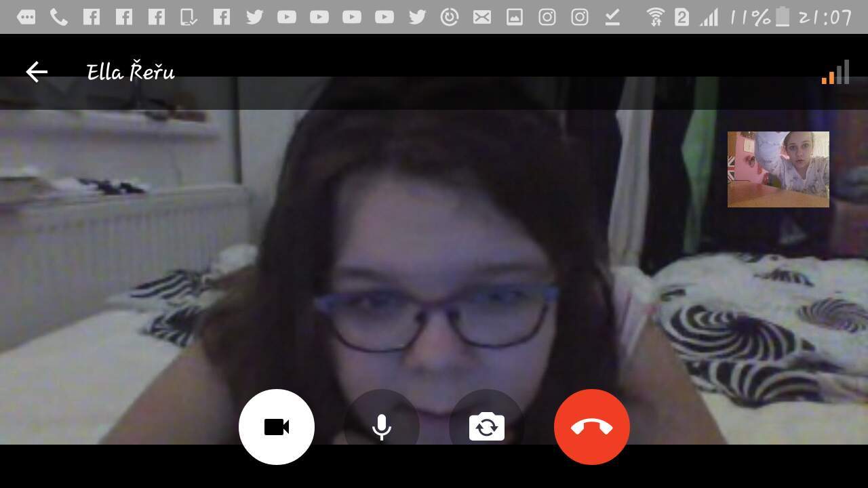Go back using the arrow icon

(x=37, y=72)
